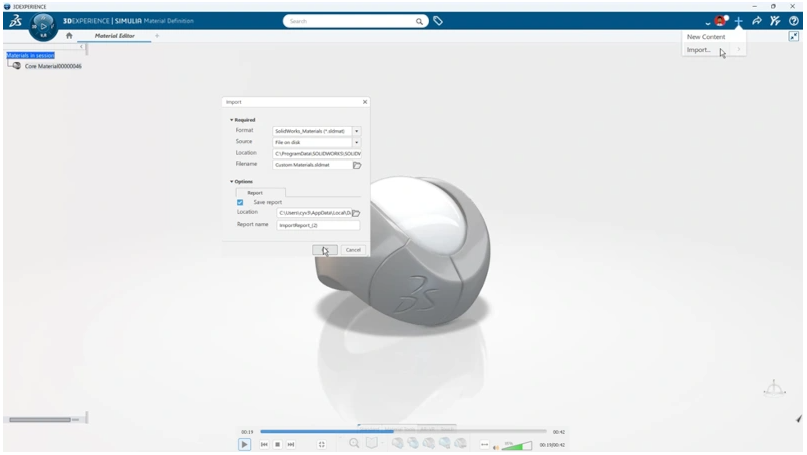Add a new tab with the plus
This screenshot has width=807, height=455.
(157, 36)
